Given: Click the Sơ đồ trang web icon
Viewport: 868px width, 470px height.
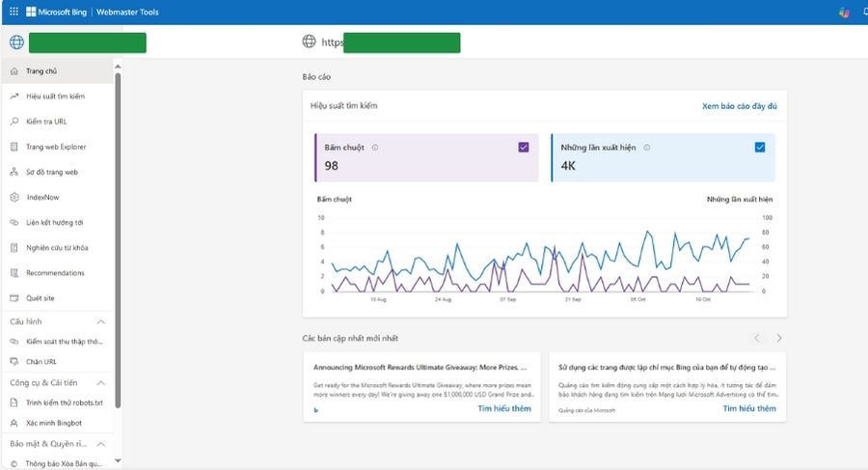Looking at the screenshot, I should [14, 172].
